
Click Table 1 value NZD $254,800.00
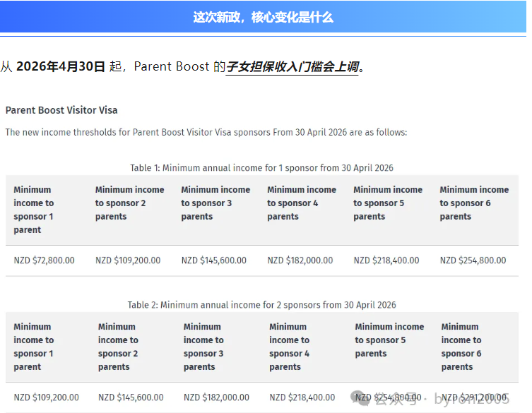473,261
